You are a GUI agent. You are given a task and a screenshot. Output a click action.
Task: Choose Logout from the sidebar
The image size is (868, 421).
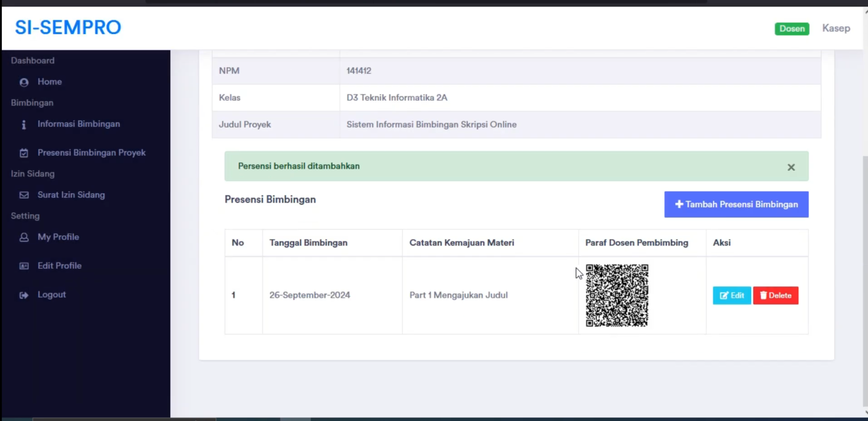[52, 295]
